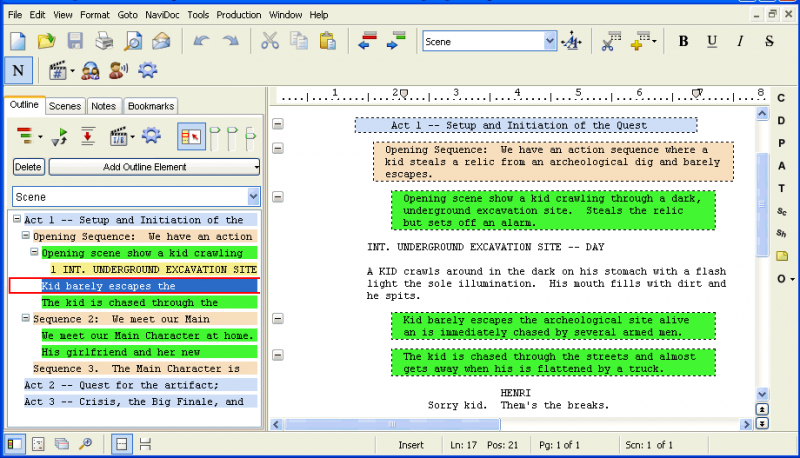The width and height of the screenshot is (800, 458).
Task: Click the clapperboard icon in Outline panel
Action: pyautogui.click(x=119, y=136)
